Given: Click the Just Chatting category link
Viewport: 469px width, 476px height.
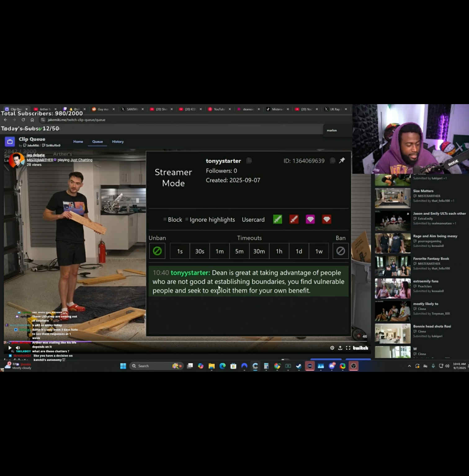Looking at the screenshot, I should (81, 160).
